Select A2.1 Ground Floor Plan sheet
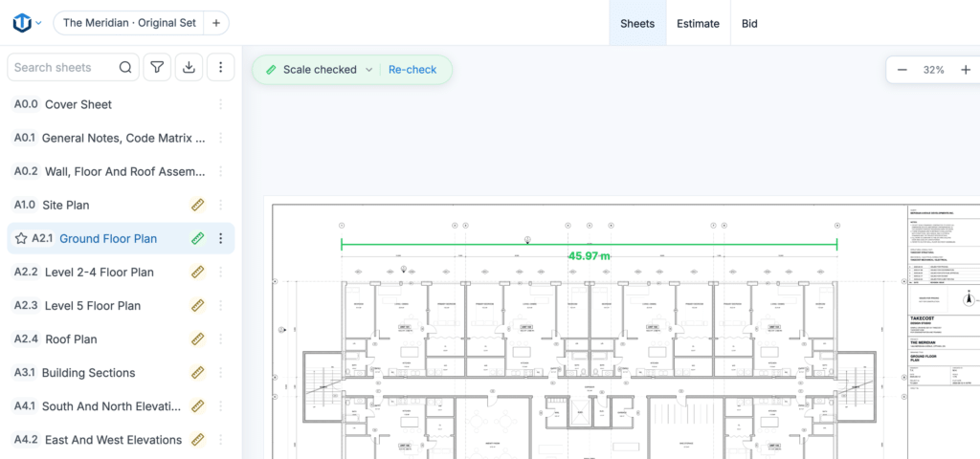The image size is (980, 459). tap(121, 238)
